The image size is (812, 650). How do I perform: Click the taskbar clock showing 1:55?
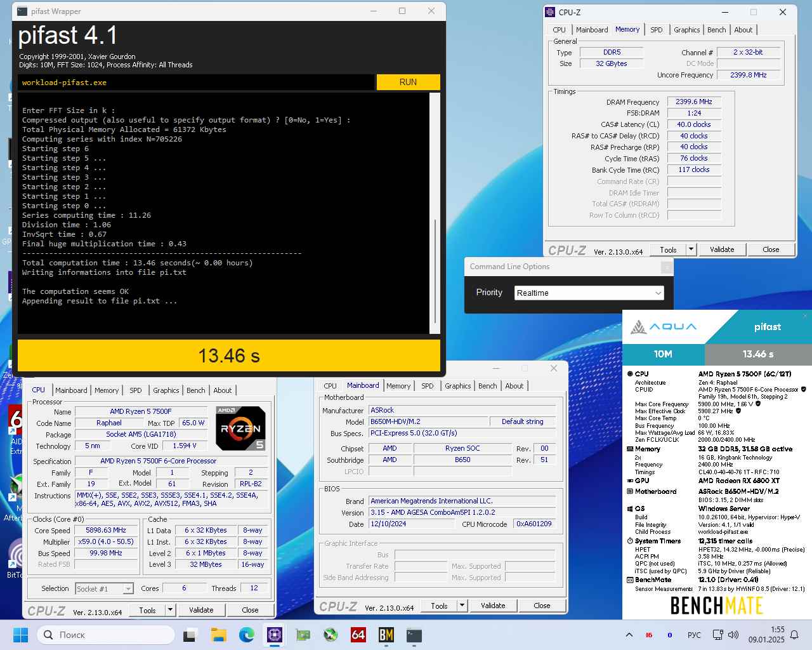pos(766,635)
